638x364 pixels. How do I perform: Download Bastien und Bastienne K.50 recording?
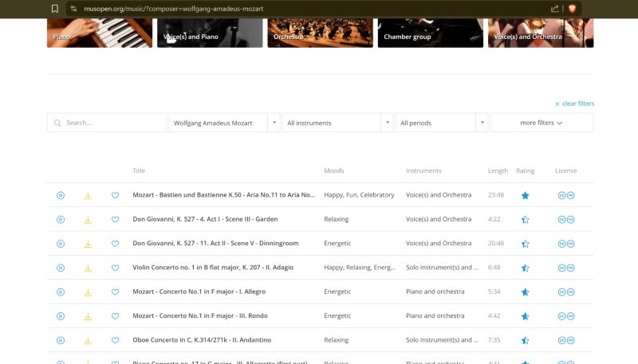click(88, 195)
